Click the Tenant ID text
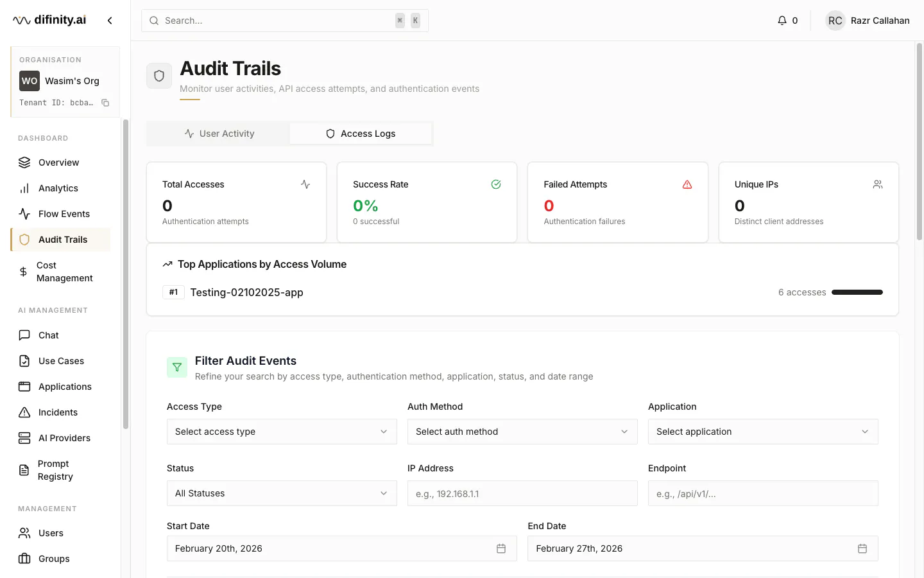The width and height of the screenshot is (924, 578). click(56, 103)
